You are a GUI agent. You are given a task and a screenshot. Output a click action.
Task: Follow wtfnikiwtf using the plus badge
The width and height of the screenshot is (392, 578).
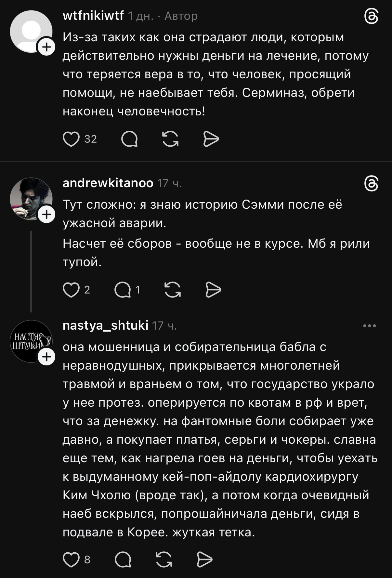pos(47,47)
